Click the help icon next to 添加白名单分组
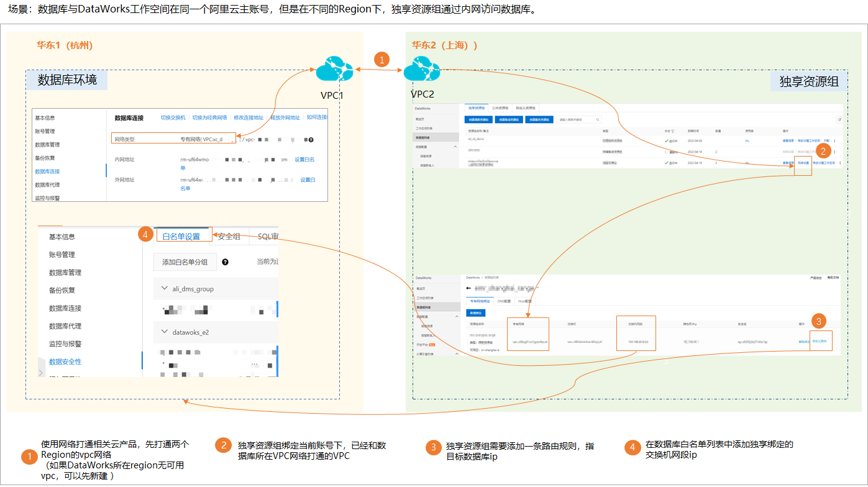Screen dimensions: 868x487 point(225,262)
